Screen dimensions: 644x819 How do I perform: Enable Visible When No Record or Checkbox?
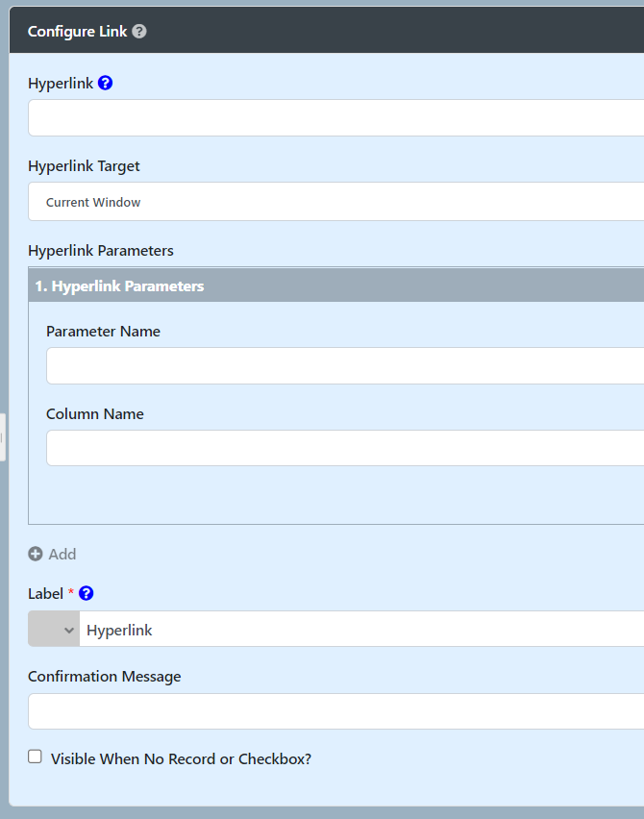point(35,757)
